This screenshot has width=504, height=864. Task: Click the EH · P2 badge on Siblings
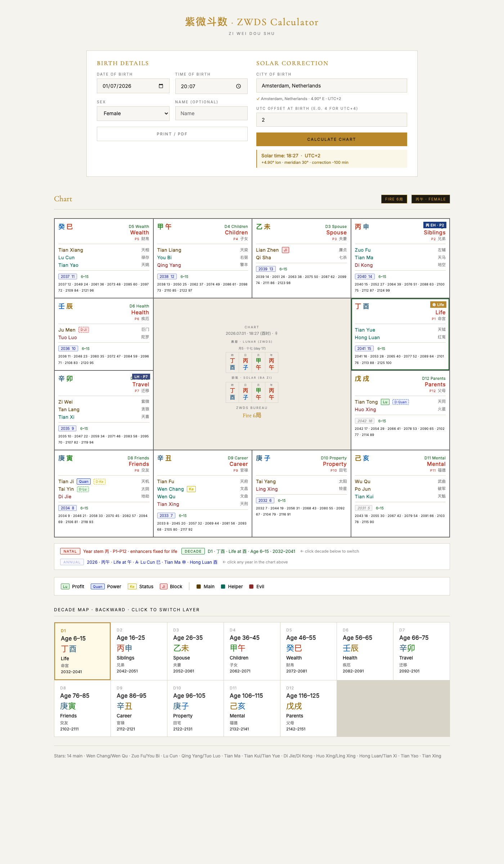click(435, 225)
